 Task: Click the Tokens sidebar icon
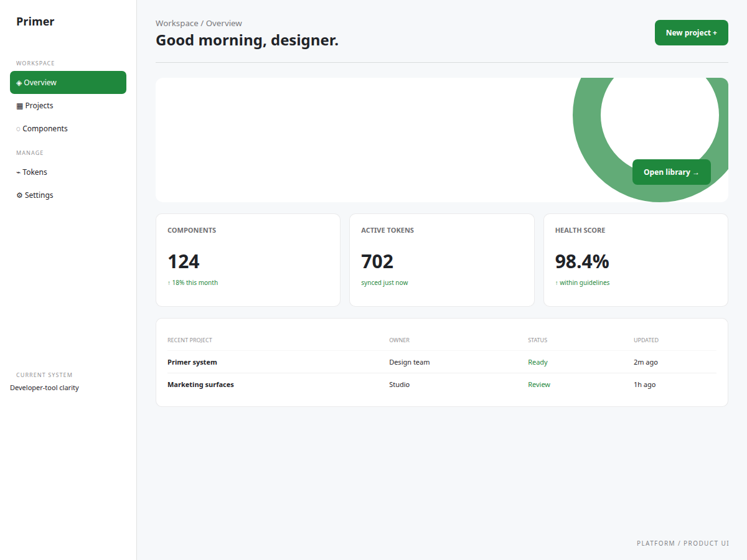tap(19, 172)
